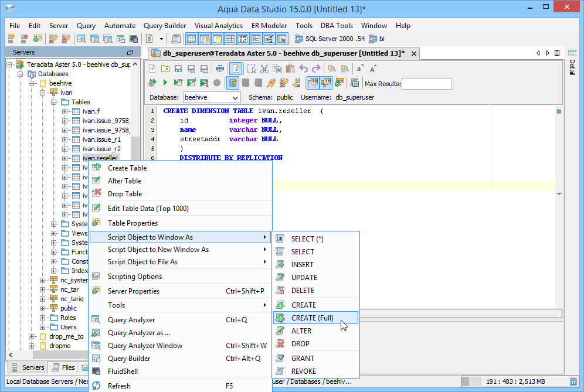
Task: Click the Query Analyzer magnifier toolbar icon
Action: click(82, 39)
